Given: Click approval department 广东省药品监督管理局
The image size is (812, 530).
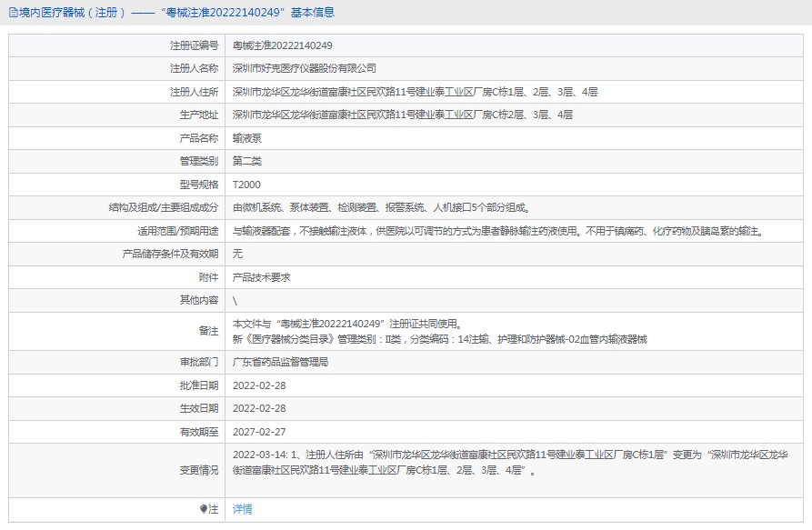Looking at the screenshot, I should (x=280, y=362).
